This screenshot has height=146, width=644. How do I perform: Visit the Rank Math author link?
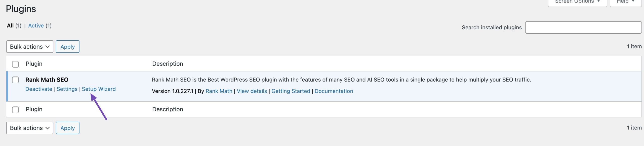219,91
